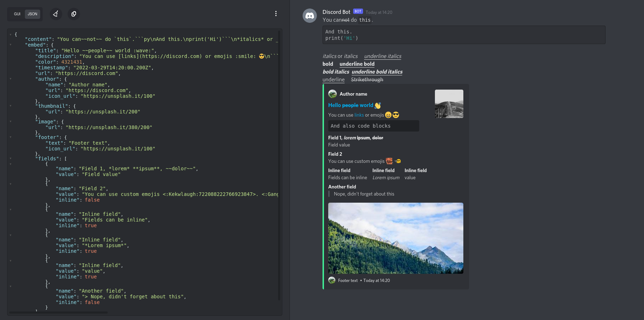Click the broom clear-all icon
The width and height of the screenshot is (644, 320).
[56, 14]
